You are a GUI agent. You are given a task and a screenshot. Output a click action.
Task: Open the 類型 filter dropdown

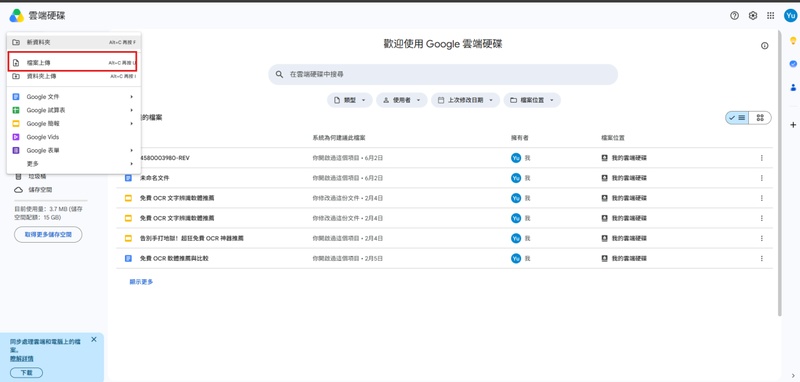point(349,100)
